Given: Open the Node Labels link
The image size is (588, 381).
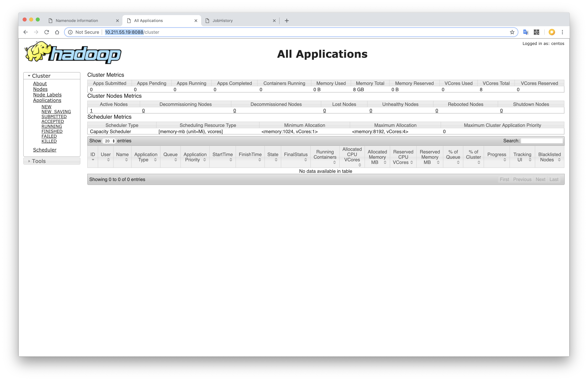Looking at the screenshot, I should tap(47, 95).
